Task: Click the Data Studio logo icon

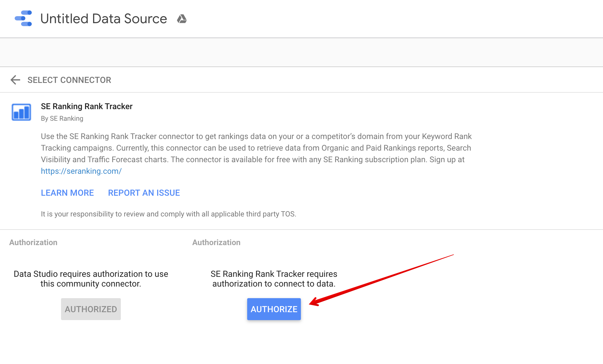Action: [23, 18]
